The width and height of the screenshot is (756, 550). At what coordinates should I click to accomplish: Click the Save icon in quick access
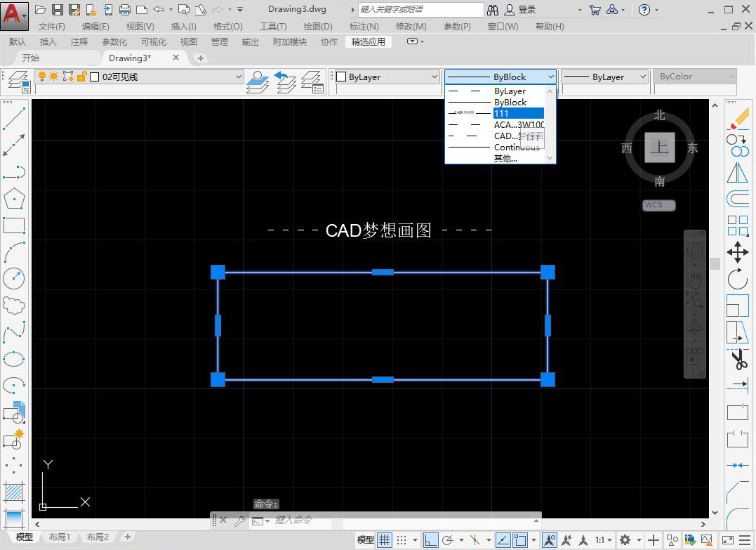[x=58, y=10]
